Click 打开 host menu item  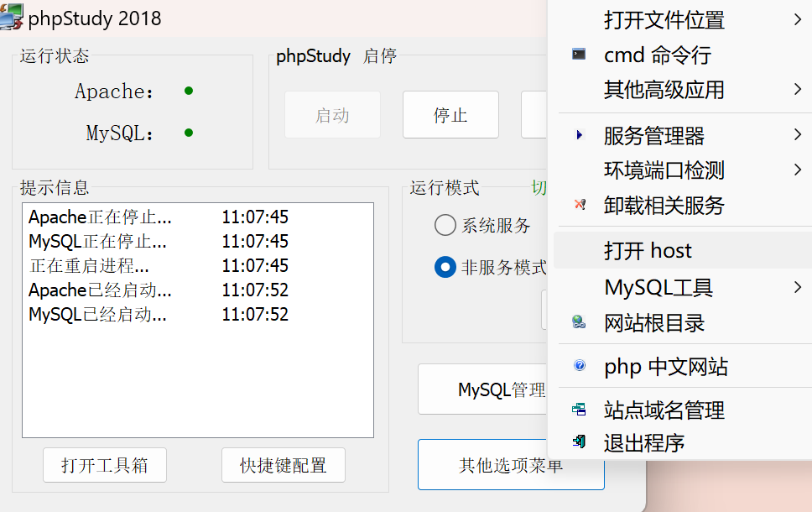[x=683, y=250]
